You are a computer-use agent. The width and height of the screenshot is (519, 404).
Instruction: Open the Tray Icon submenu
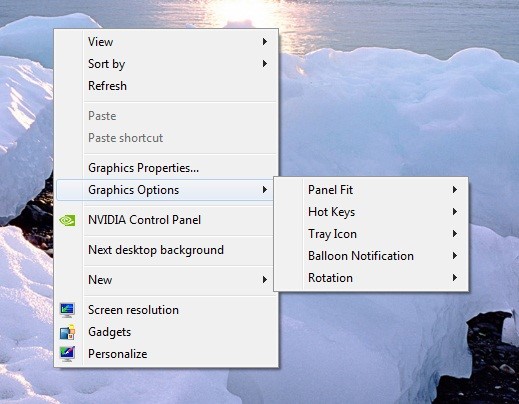(371, 234)
